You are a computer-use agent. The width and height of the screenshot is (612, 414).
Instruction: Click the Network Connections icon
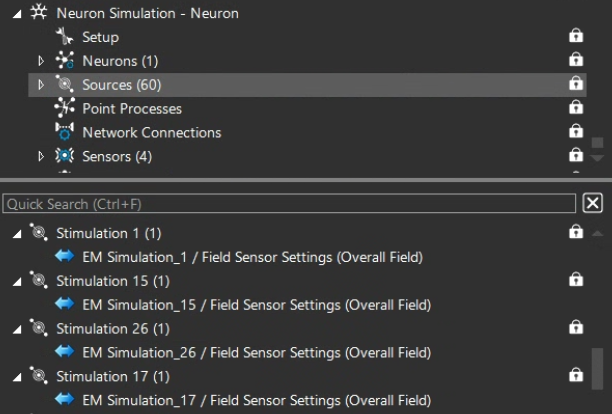click(66, 132)
